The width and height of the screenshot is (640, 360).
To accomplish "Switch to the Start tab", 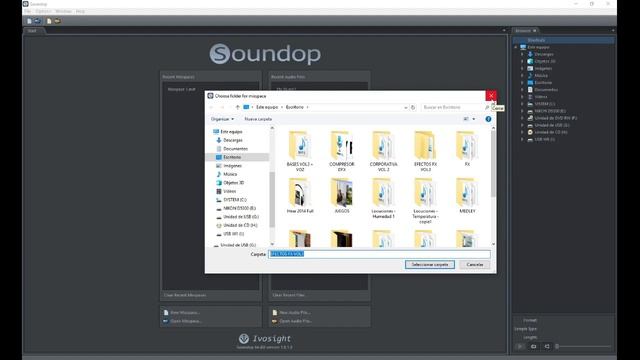I will (32, 31).
